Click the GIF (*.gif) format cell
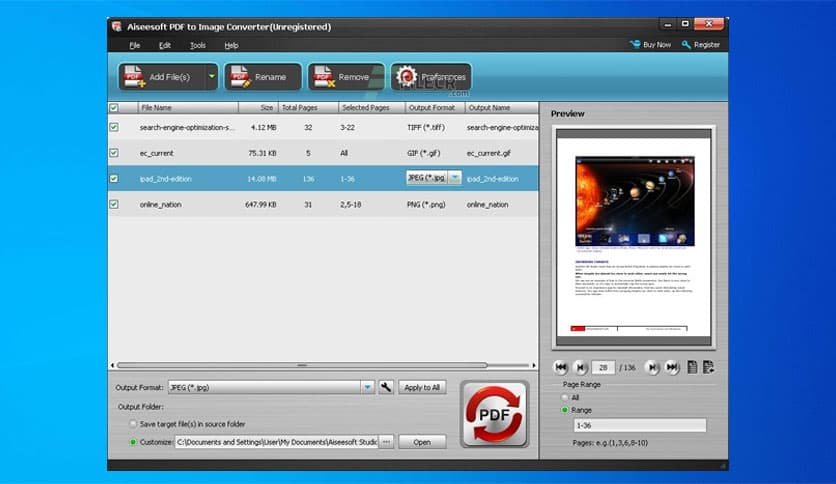Image resolution: width=836 pixels, height=484 pixels. pos(423,153)
